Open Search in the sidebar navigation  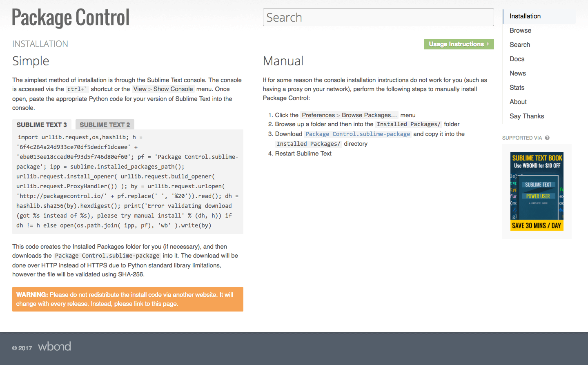pyautogui.click(x=520, y=45)
